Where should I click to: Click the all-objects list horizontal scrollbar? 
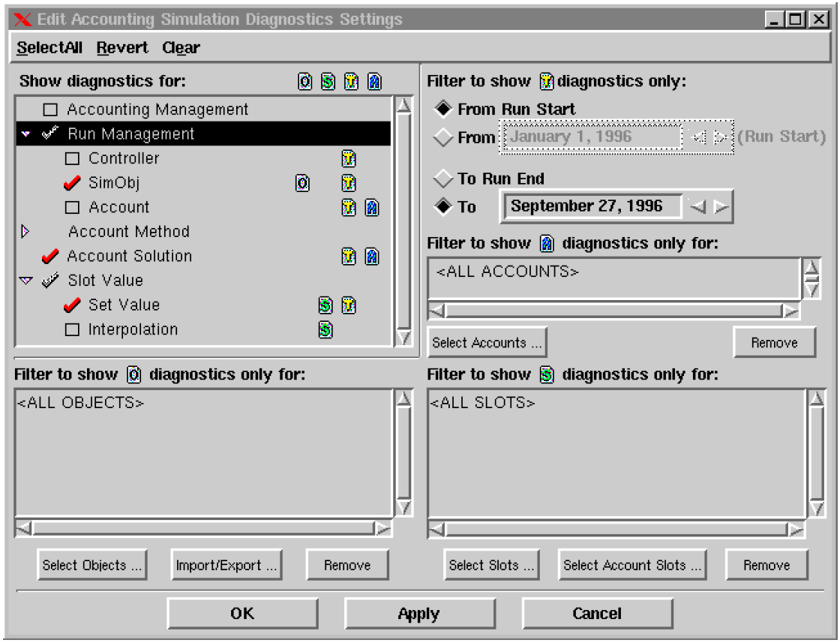[203, 528]
